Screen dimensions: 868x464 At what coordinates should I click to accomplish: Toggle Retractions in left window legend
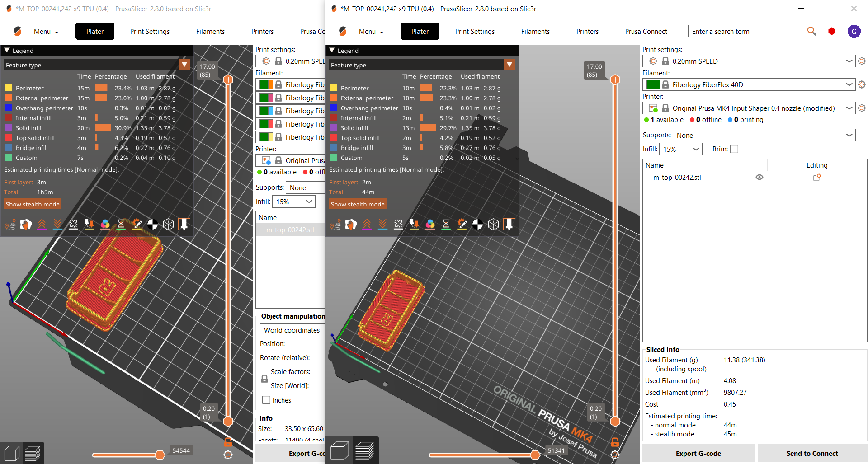[42, 224]
